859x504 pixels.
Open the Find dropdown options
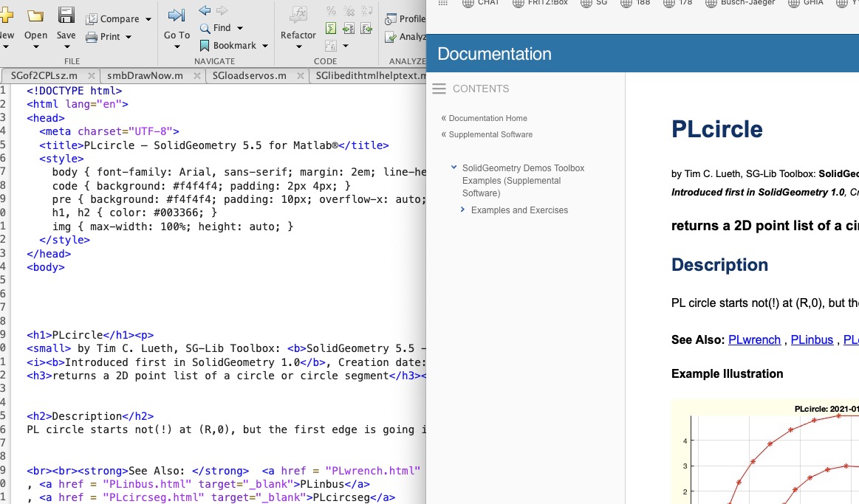[x=240, y=28]
